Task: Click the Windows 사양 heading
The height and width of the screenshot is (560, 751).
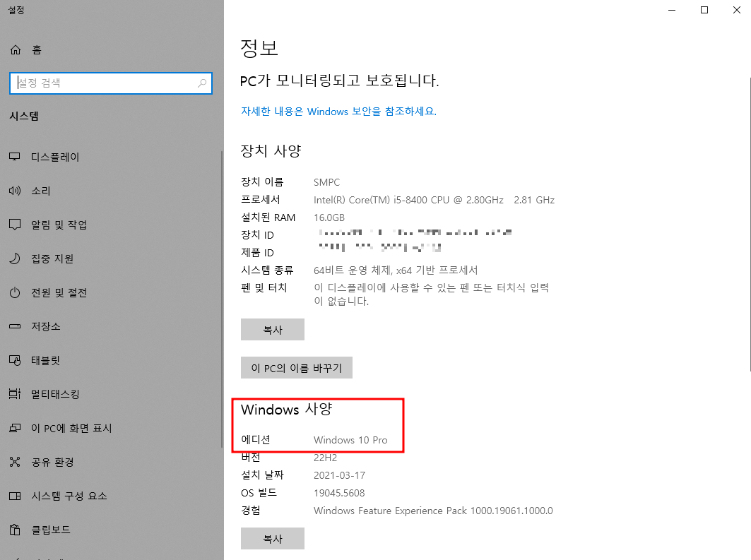Action: tap(286, 410)
